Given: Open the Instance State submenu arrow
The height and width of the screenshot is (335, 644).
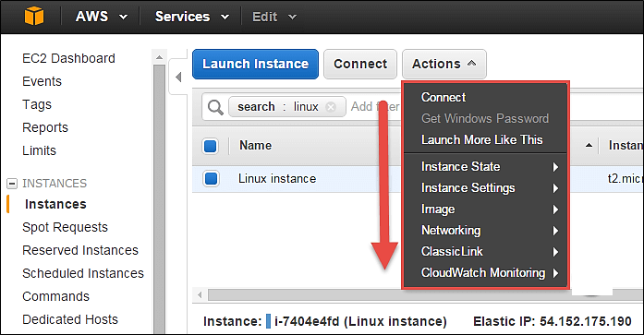Looking at the screenshot, I should click(x=555, y=167).
